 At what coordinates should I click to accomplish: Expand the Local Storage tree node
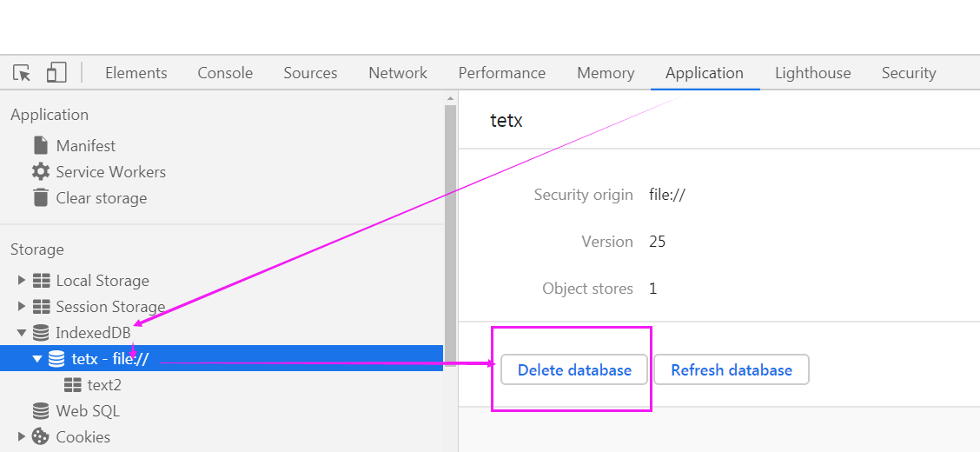(22, 280)
